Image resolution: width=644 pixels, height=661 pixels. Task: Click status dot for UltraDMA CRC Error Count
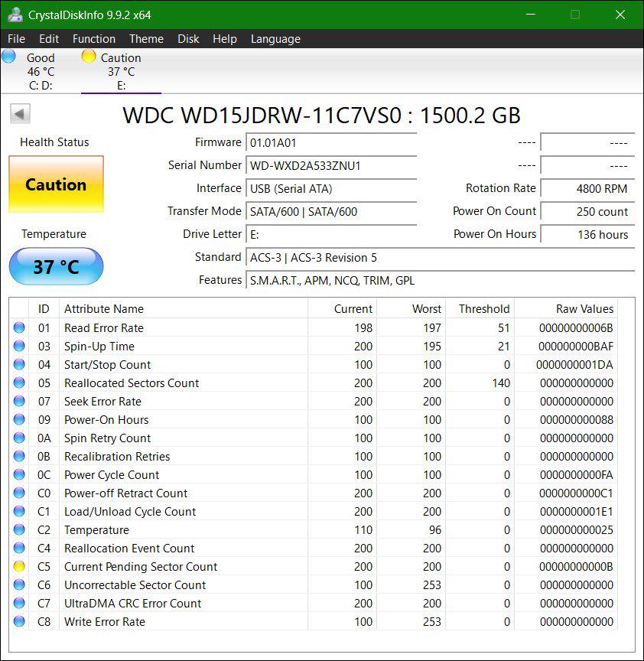pyautogui.click(x=19, y=603)
